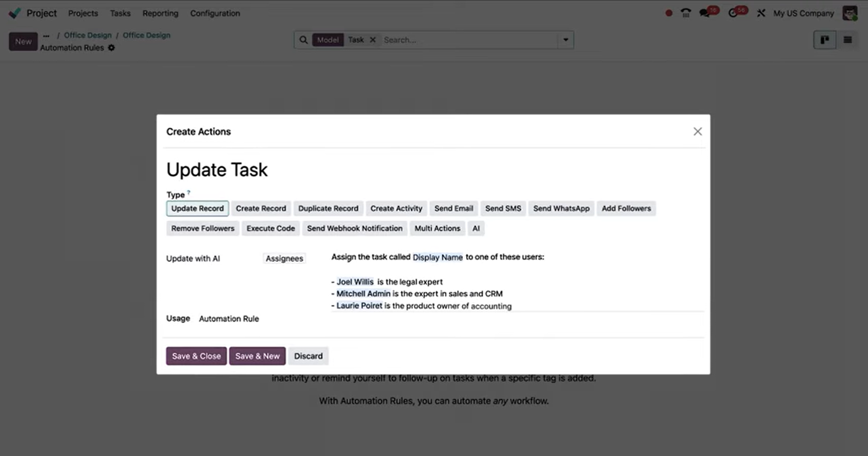Click the Search input field
Image resolution: width=868 pixels, height=456 pixels.
[x=469, y=40]
